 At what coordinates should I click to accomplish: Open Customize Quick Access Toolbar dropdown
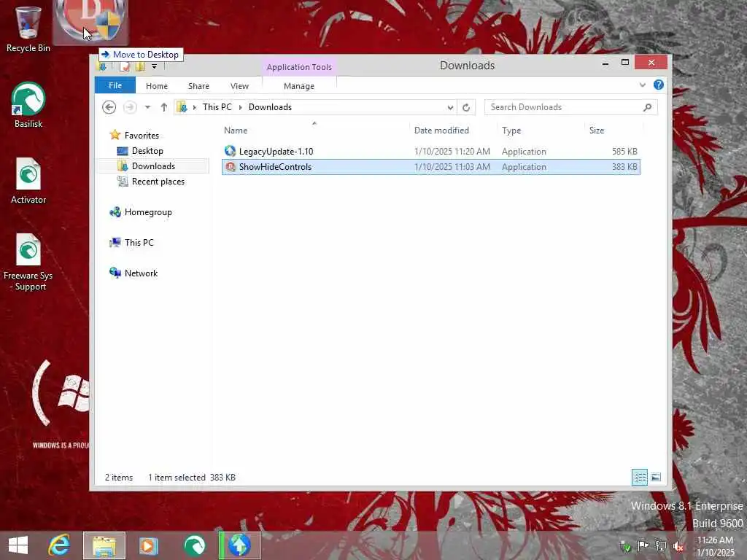point(154,66)
